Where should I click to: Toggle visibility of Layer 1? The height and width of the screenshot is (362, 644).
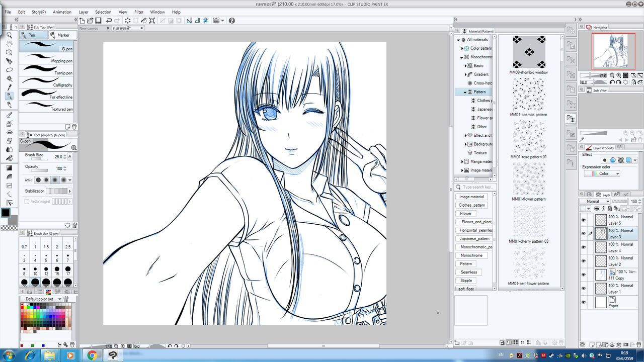pyautogui.click(x=584, y=288)
